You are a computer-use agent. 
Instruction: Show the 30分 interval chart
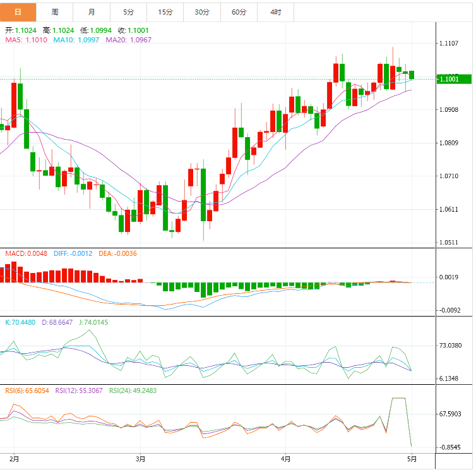click(202, 12)
